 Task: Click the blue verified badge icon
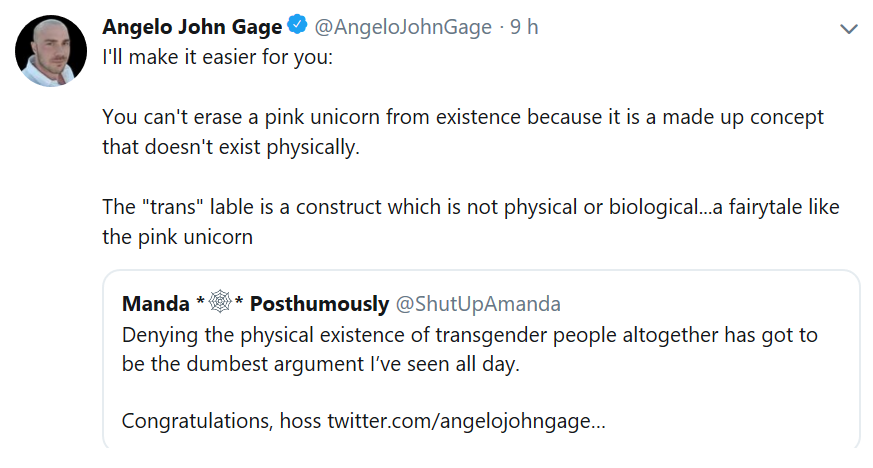299,26
